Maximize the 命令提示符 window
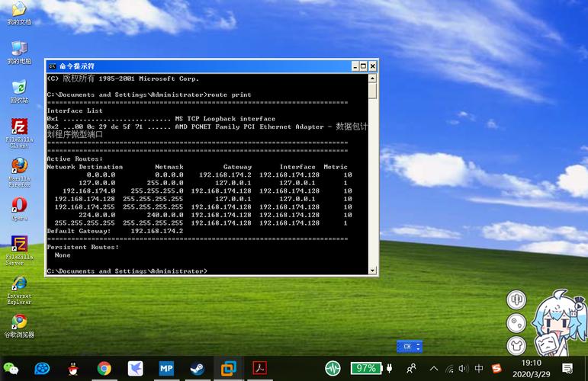Image resolution: width=588 pixels, height=381 pixels. tap(363, 66)
